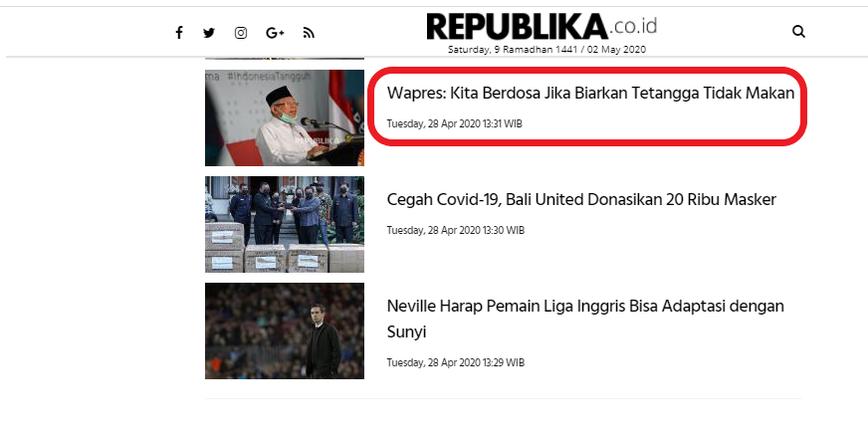Screen dimensions: 868x436
Task: Click the 28 Apr 2020 13:30 WIB timestamp
Action: point(456,230)
